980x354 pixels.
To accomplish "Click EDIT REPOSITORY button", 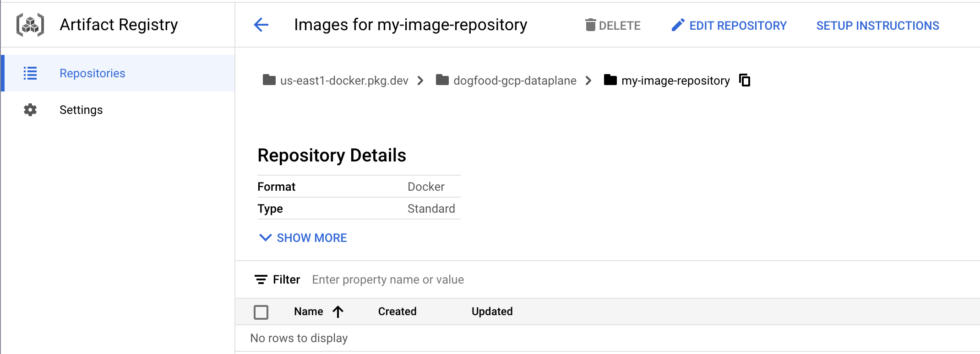I will point(737,26).
